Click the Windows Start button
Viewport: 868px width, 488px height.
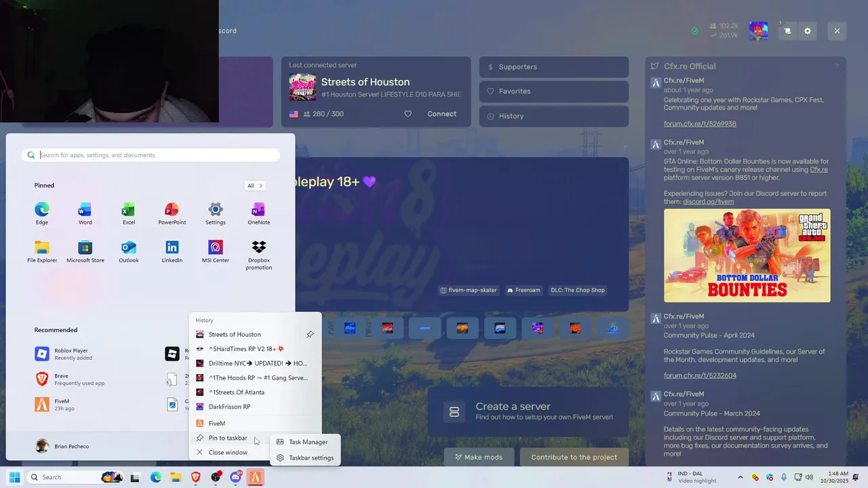tap(14, 477)
